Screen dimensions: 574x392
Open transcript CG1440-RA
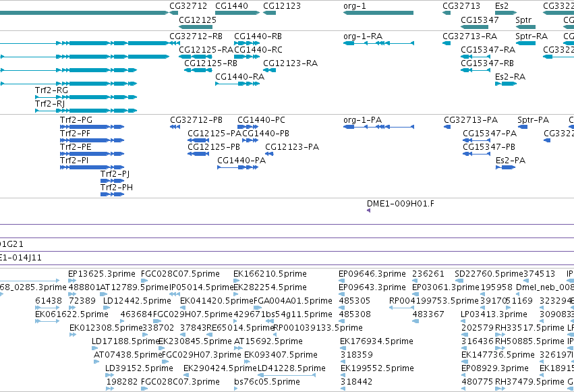(239, 77)
